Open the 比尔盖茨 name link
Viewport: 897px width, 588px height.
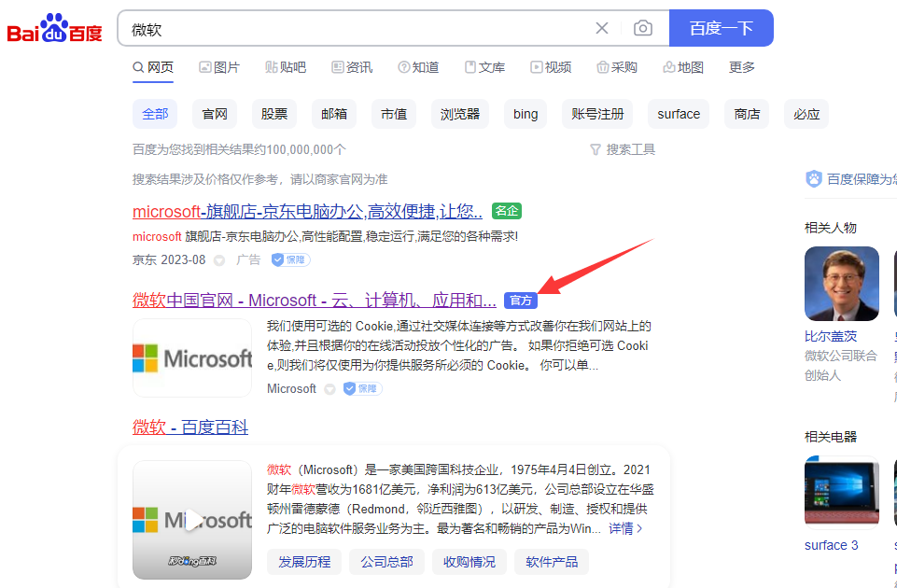(x=831, y=336)
